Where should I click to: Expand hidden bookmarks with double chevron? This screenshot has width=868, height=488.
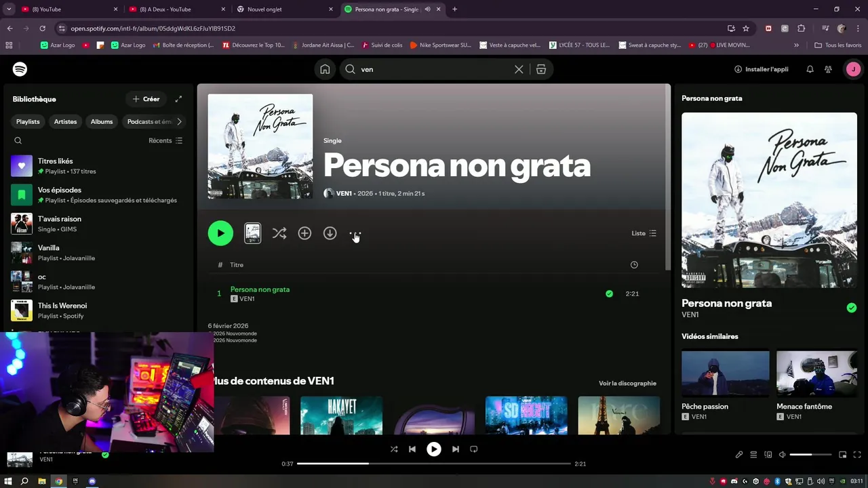pos(796,45)
